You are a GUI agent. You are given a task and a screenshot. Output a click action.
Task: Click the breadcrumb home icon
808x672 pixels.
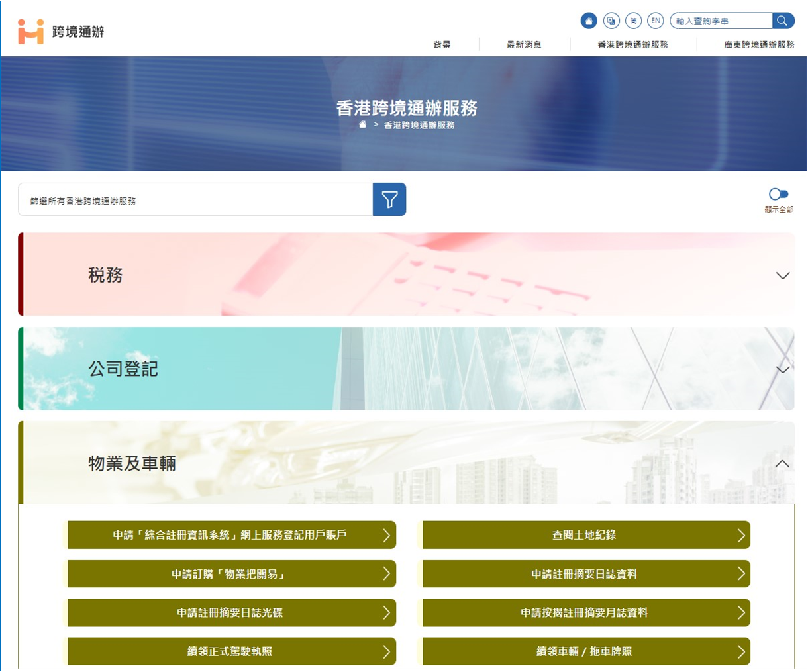coord(362,124)
